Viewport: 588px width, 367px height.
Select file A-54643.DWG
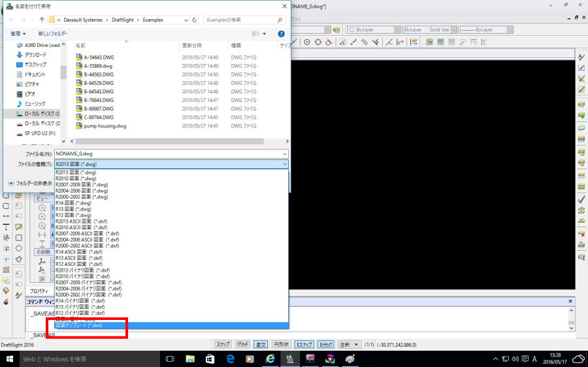click(99, 57)
